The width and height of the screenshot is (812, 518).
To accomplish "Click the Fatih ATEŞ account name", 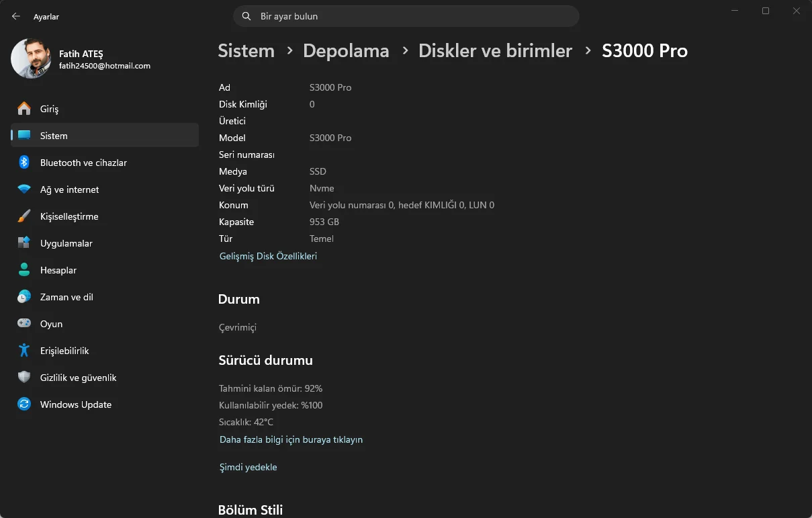I will coord(81,54).
